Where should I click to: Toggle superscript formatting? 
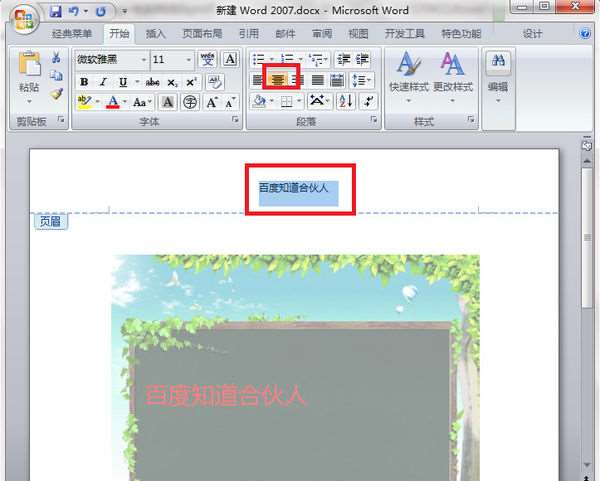(x=191, y=82)
